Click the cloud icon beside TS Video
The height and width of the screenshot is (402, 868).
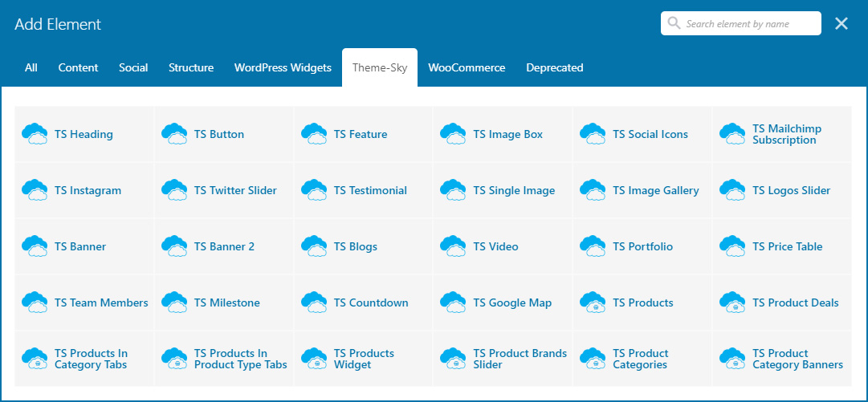453,246
